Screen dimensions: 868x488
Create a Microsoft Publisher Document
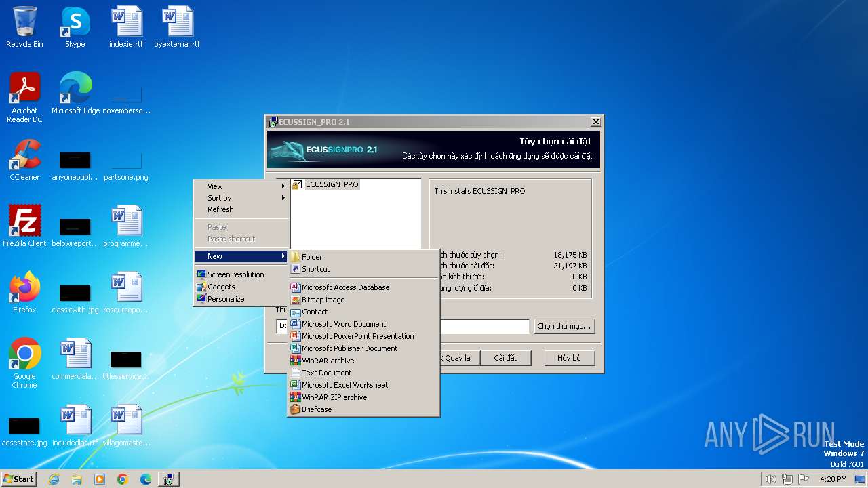(x=363, y=348)
